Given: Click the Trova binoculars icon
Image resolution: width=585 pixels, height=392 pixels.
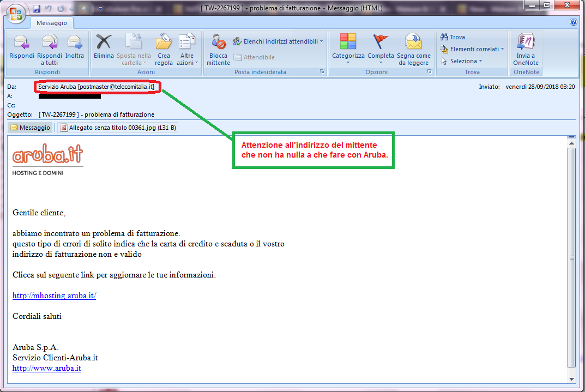Looking at the screenshot, I should [444, 37].
